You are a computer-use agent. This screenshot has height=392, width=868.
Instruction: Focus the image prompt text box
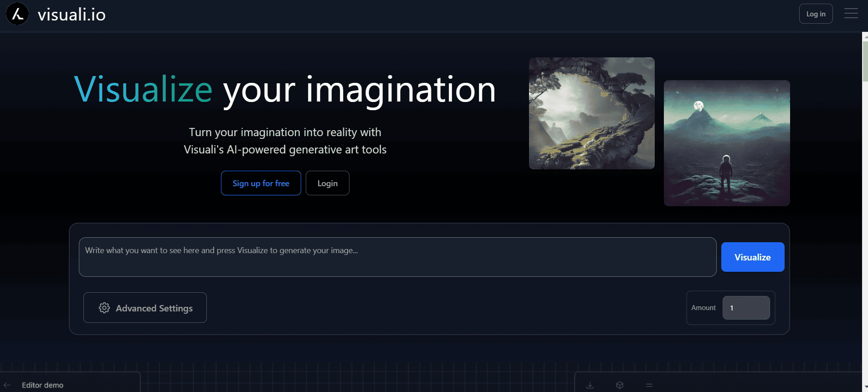pos(397,257)
